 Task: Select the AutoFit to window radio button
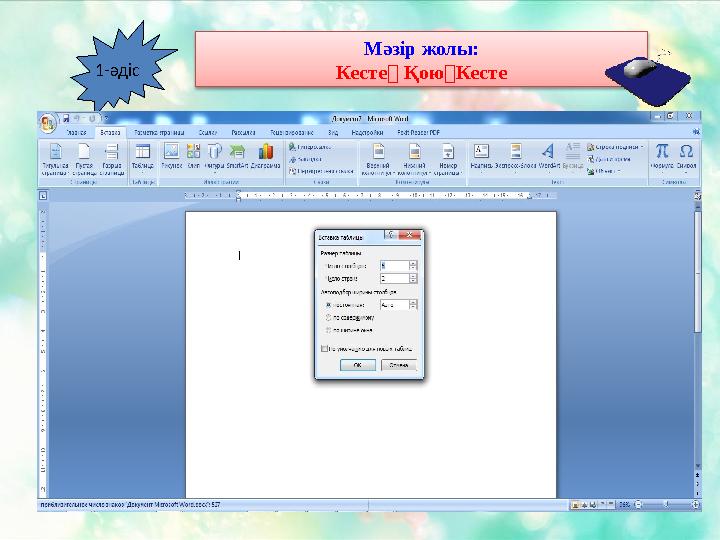pyautogui.click(x=328, y=330)
